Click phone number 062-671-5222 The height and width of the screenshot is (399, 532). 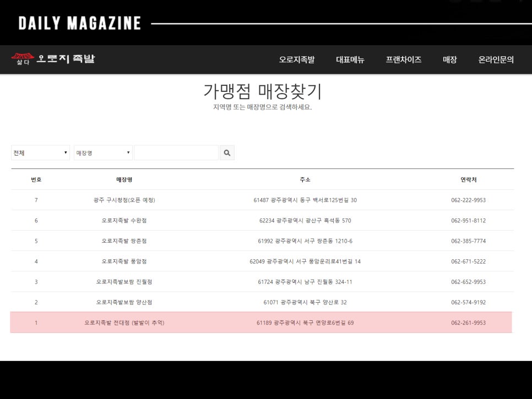pos(468,261)
